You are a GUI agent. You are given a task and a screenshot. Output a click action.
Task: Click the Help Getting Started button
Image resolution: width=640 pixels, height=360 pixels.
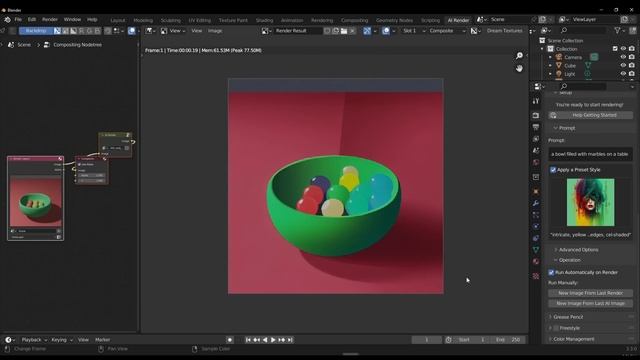[x=590, y=116]
